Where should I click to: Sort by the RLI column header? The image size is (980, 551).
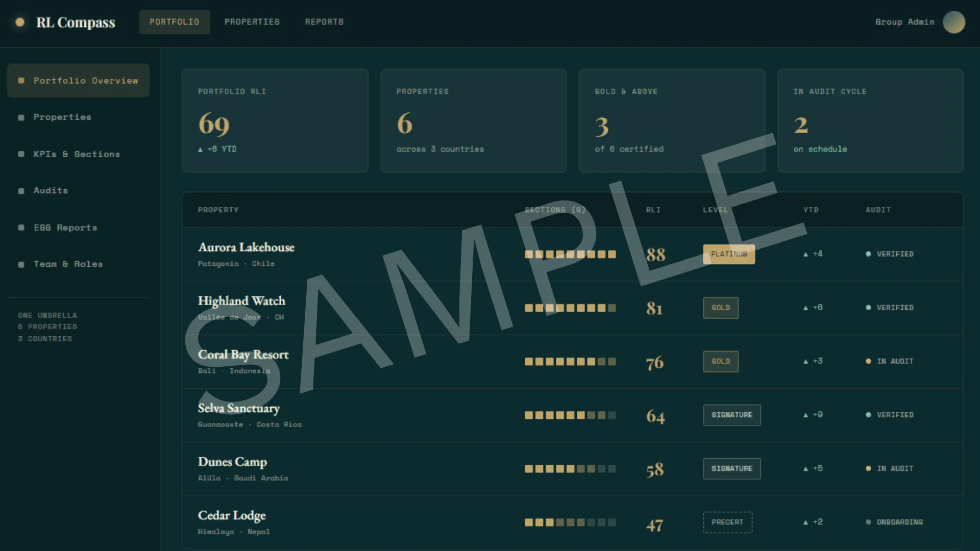(653, 210)
